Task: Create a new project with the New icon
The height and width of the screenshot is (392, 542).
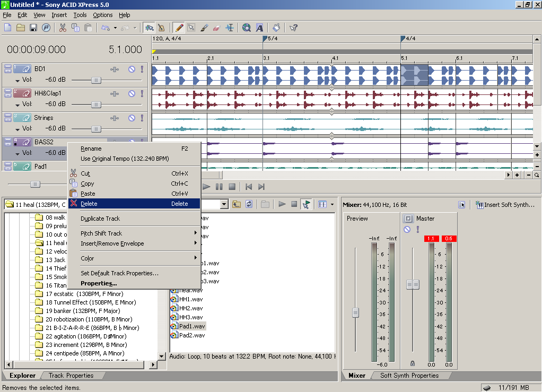Action: (7, 28)
